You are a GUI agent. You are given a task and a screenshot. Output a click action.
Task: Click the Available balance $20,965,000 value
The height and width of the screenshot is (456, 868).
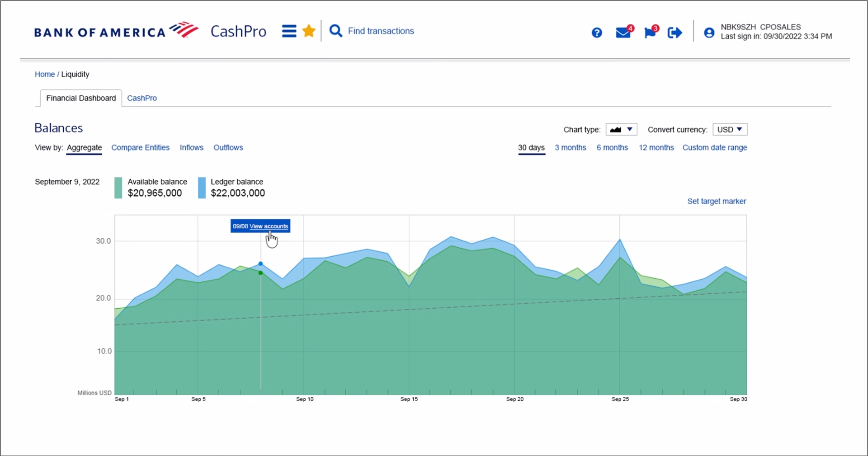click(155, 193)
